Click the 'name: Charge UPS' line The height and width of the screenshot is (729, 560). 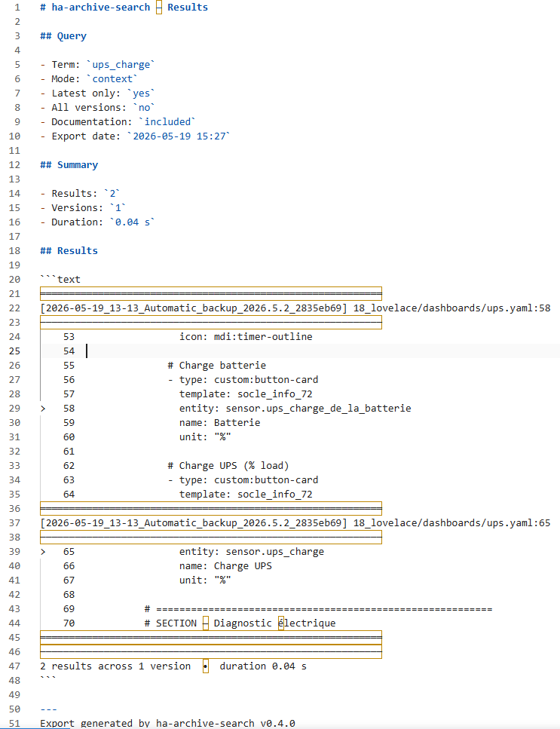[x=225, y=566]
